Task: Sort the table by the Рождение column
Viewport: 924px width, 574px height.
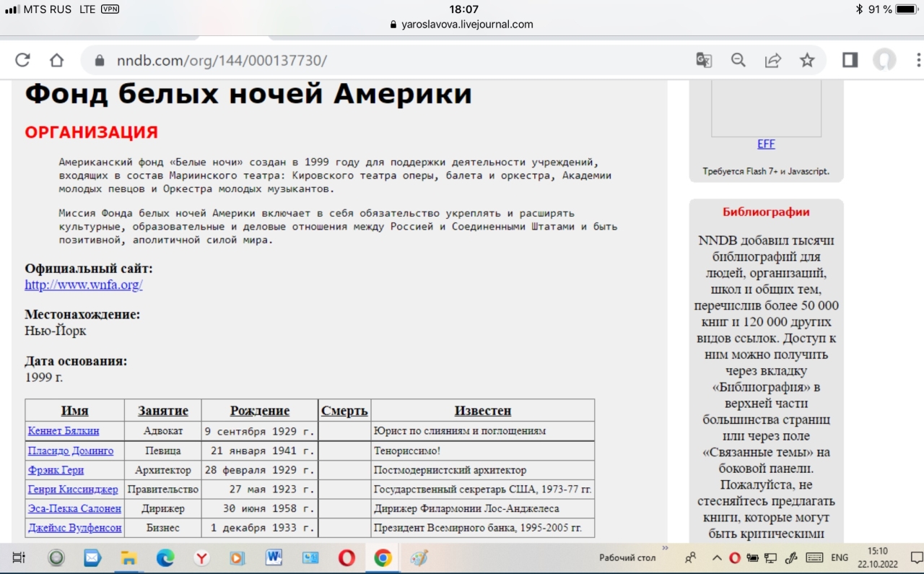Action: [x=260, y=410]
